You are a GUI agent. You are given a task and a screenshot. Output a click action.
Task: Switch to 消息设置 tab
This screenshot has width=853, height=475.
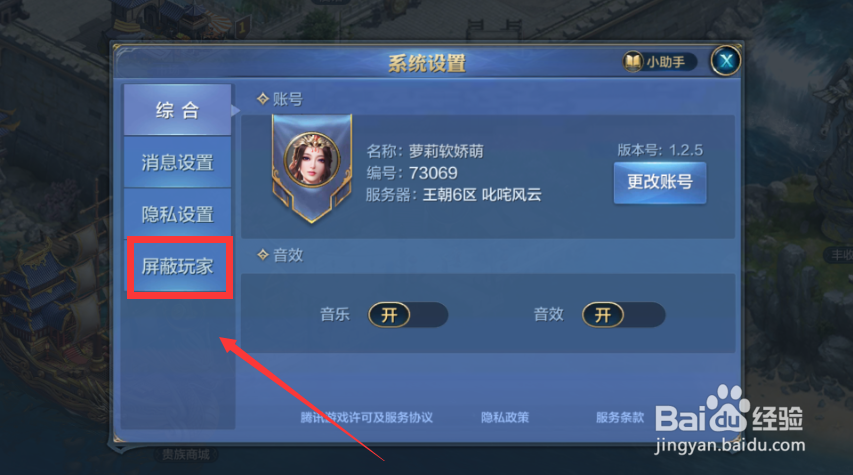click(x=177, y=162)
